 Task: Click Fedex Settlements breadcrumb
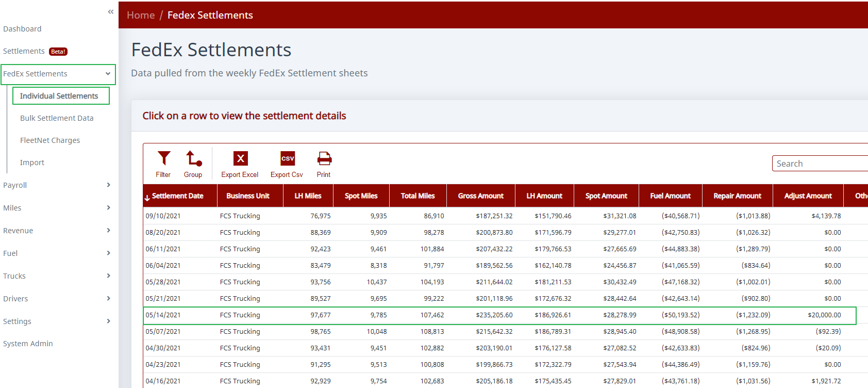coord(210,15)
